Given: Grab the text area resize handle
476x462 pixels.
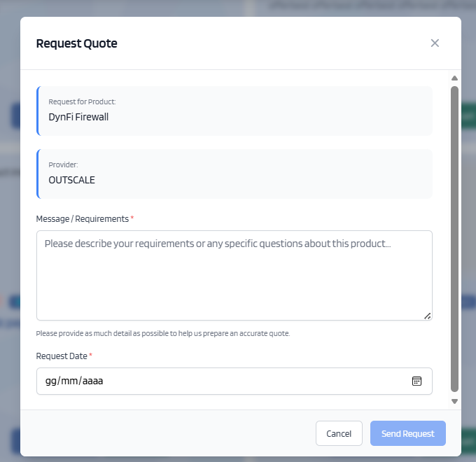Looking at the screenshot, I should [428, 316].
